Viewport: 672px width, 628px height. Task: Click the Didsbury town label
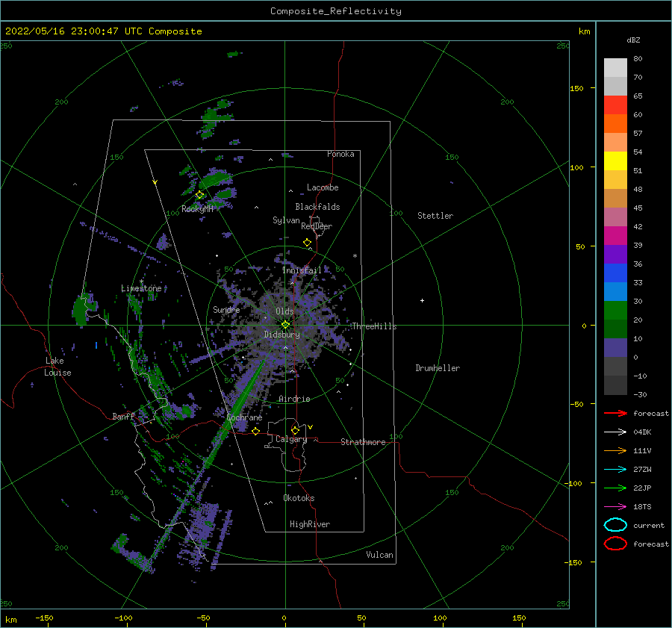(x=281, y=335)
